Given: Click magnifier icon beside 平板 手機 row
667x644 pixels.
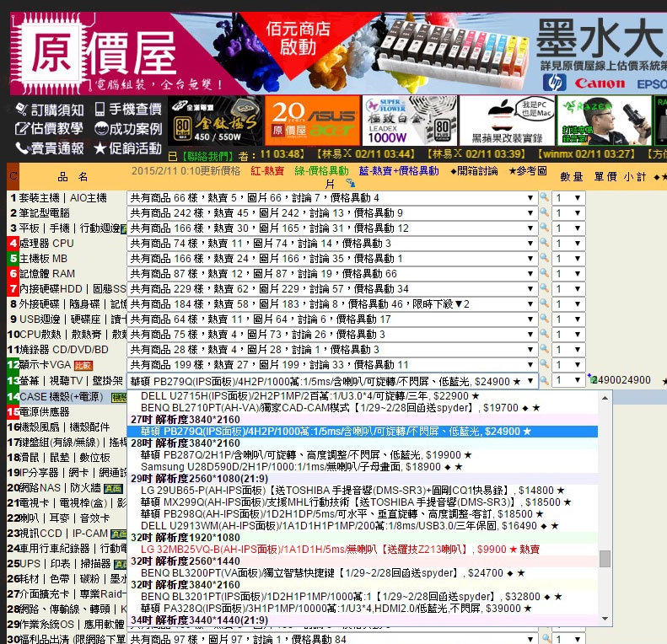Looking at the screenshot, I should coord(544,228).
